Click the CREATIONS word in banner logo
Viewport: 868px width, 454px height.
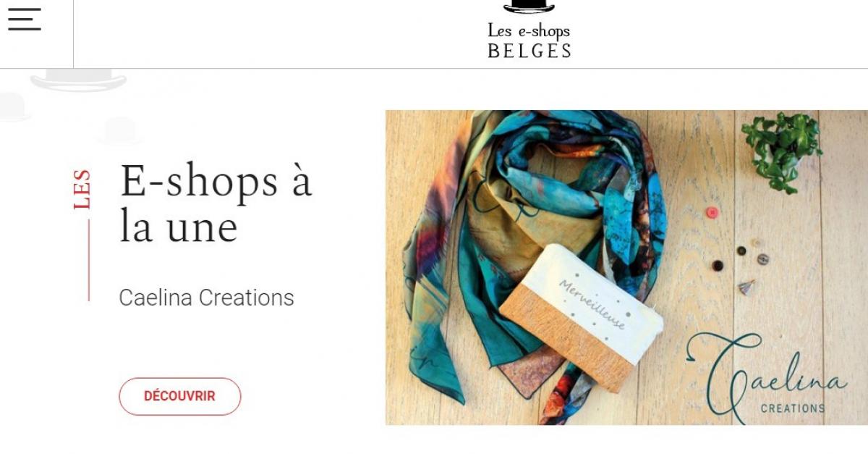[792, 408]
